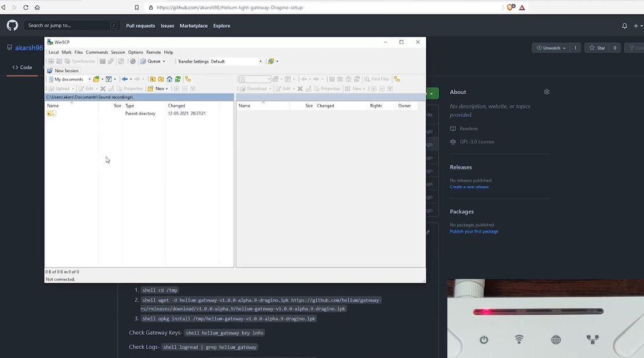Expand the local back-arrow history dropdown
Viewport: 644px width, 358px height.
[x=131, y=79]
